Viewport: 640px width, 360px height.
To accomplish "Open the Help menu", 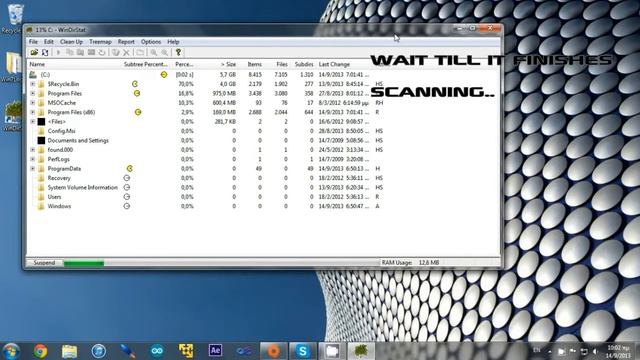I will click(x=173, y=42).
